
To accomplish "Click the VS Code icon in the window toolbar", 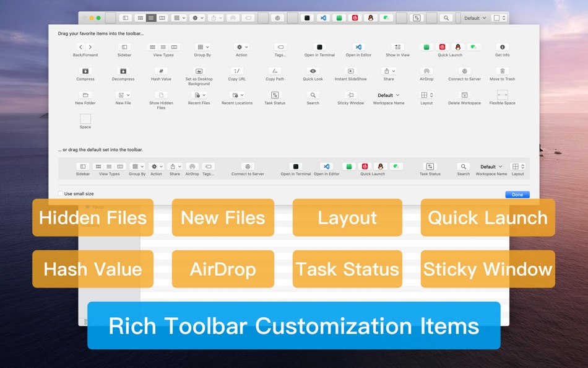I will pos(323,17).
